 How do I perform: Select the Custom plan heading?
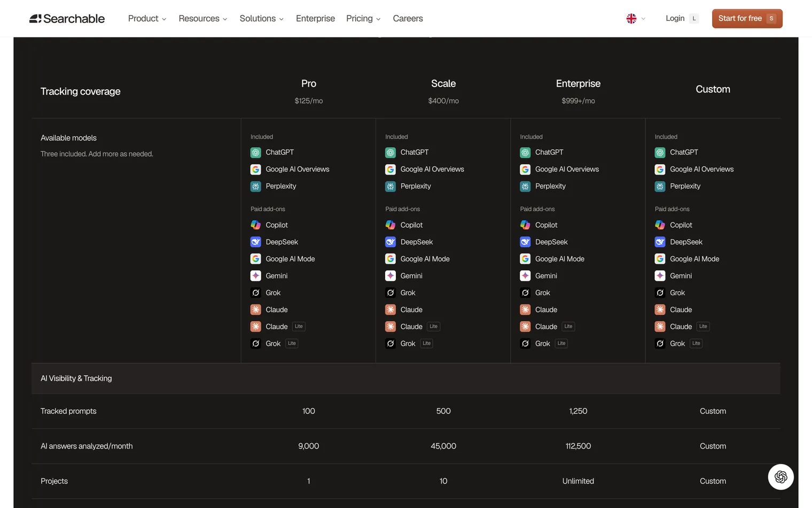click(x=713, y=89)
